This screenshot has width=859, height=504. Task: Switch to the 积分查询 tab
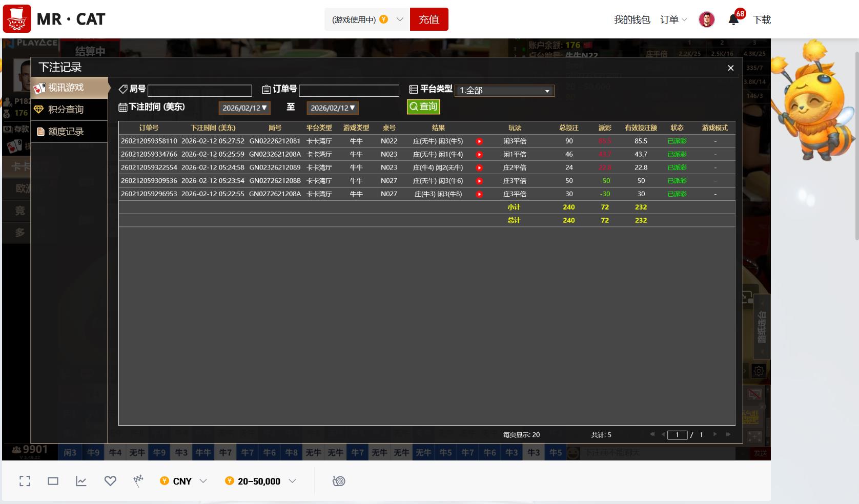tap(66, 110)
